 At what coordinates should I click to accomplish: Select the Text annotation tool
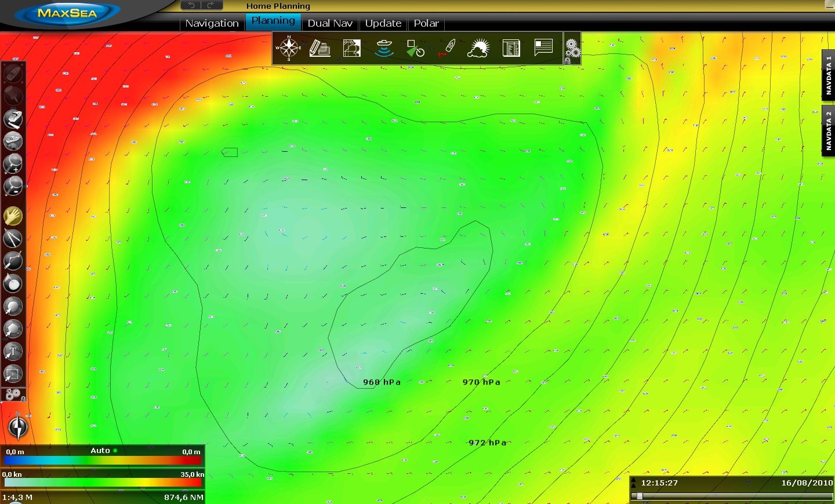13,351
